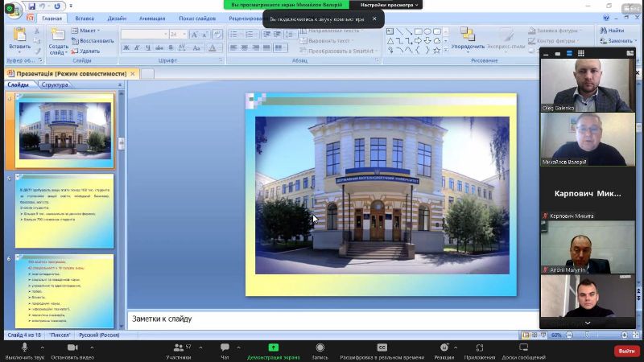
Task: Switch to the Структура pane tab
Action: 55,84
